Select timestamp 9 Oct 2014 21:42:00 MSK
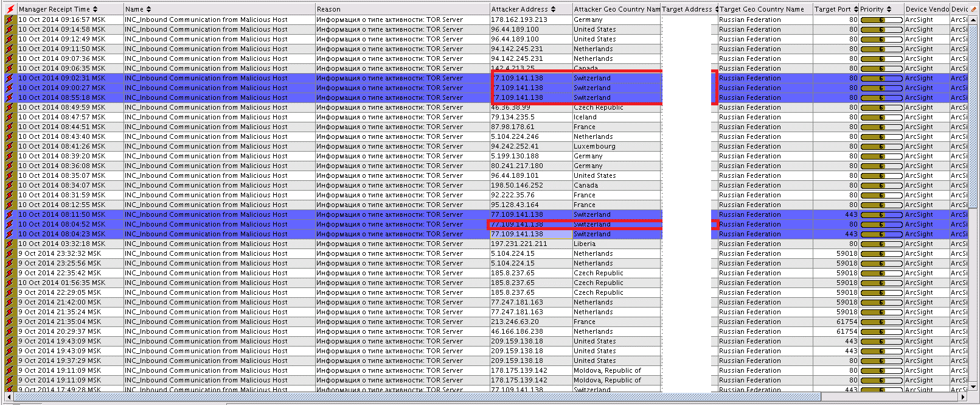Image resolution: width=980 pixels, height=405 pixels. pyautogui.click(x=60, y=302)
